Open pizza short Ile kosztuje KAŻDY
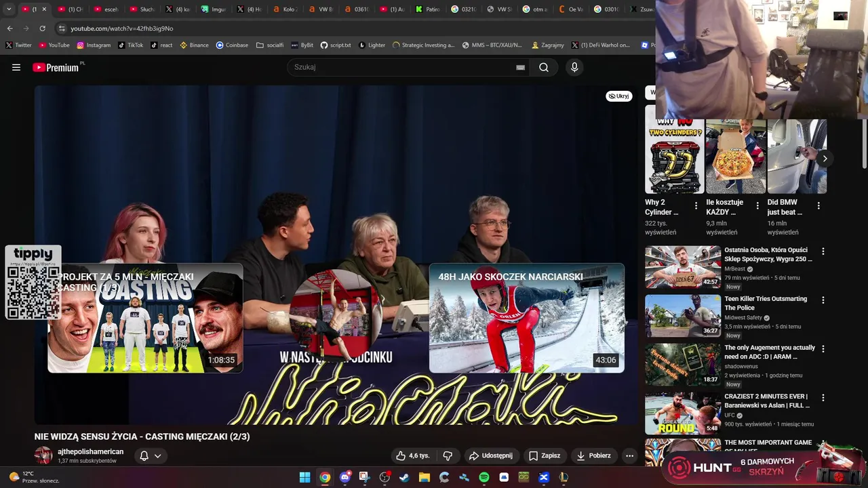The width and height of the screenshot is (868, 488). pyautogui.click(x=736, y=157)
